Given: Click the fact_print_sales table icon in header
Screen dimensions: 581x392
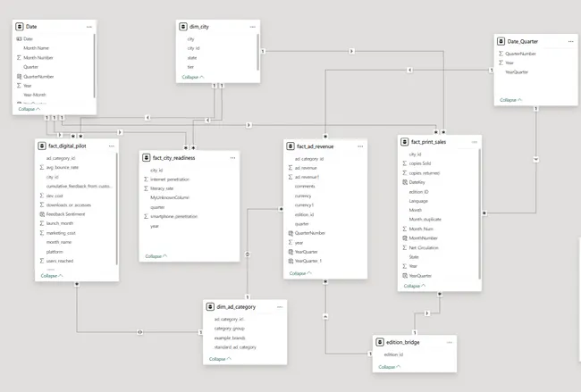Looking at the screenshot, I should coord(405,142).
